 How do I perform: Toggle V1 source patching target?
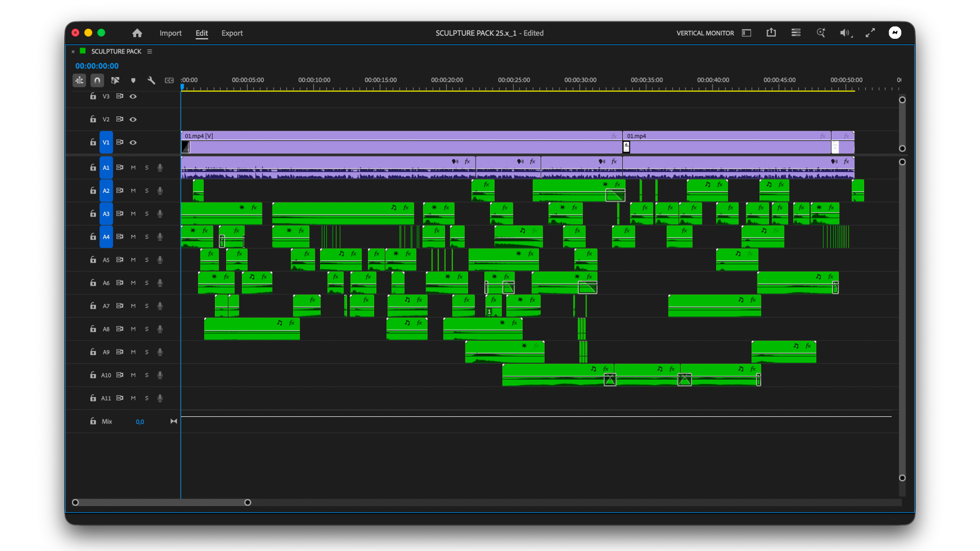(106, 142)
